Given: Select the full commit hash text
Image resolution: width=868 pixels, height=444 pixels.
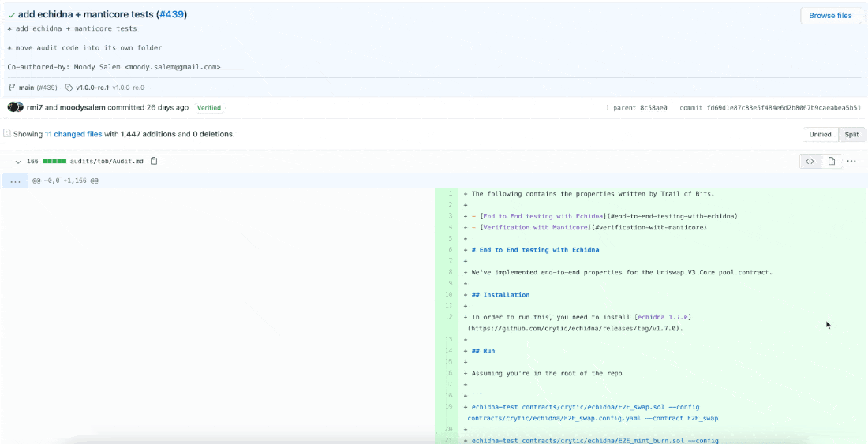Looking at the screenshot, I should click(784, 108).
